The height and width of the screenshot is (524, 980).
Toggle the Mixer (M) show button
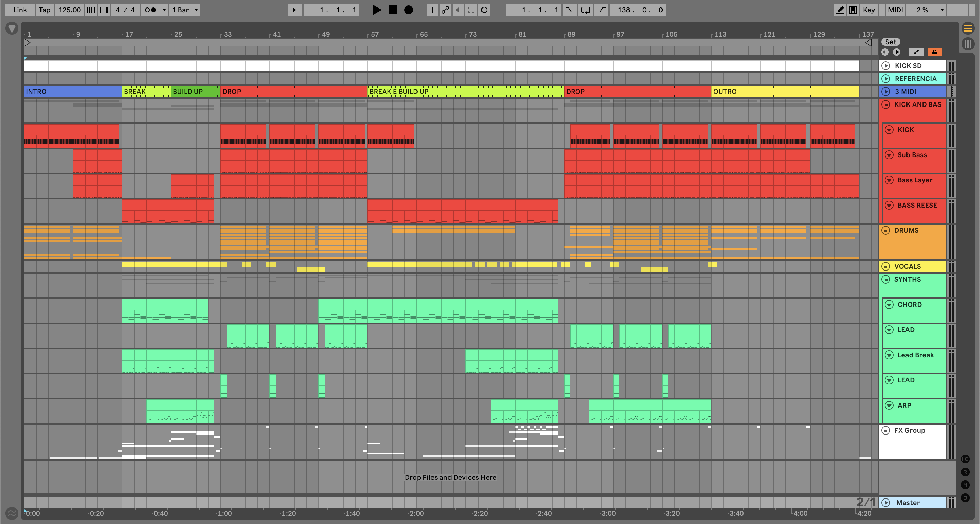point(965,485)
